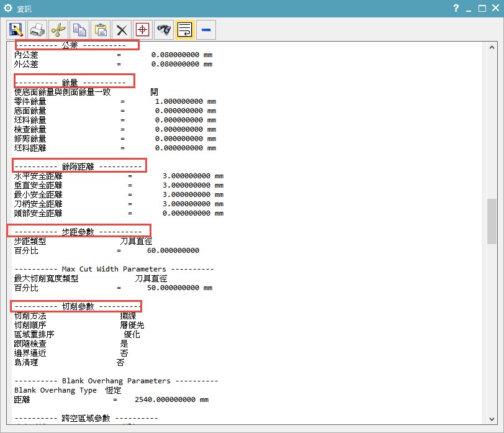Click the 切削方法 label
Viewport: 504px width, 433px height.
30,316
